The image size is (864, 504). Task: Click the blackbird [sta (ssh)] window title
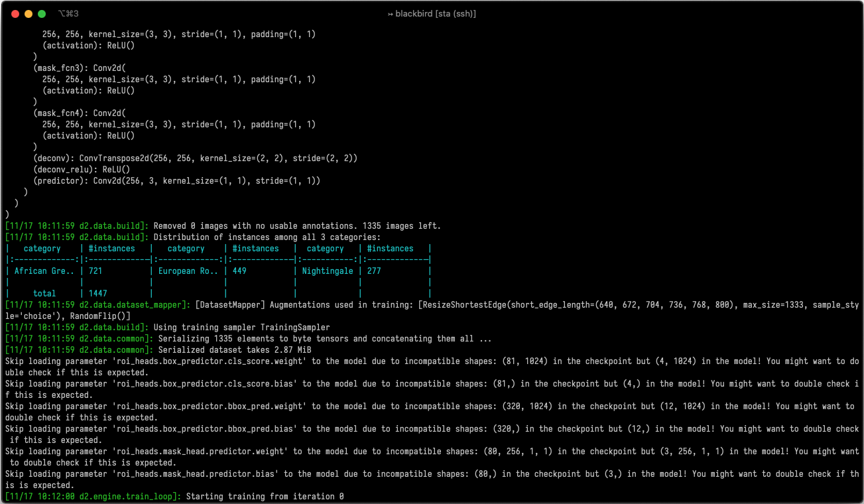(x=432, y=14)
